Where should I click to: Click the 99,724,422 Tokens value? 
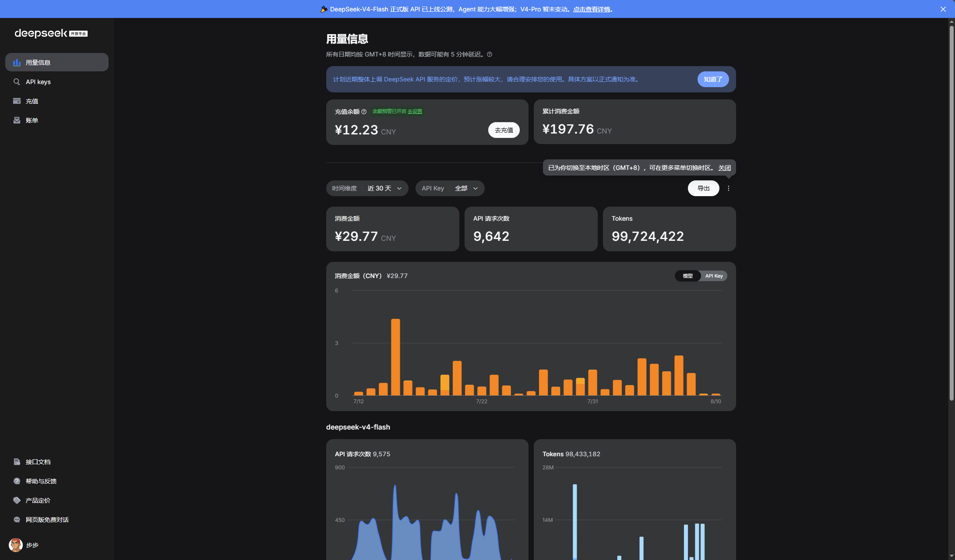[x=648, y=236]
